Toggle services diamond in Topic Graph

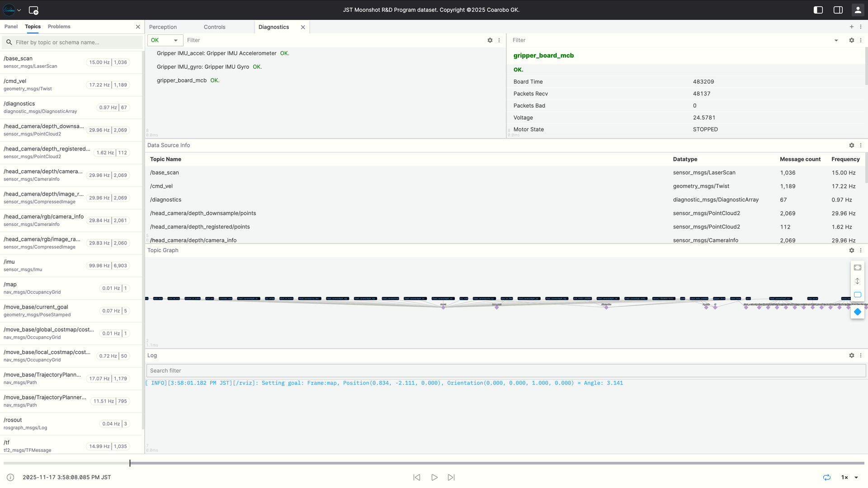pyautogui.click(x=857, y=312)
